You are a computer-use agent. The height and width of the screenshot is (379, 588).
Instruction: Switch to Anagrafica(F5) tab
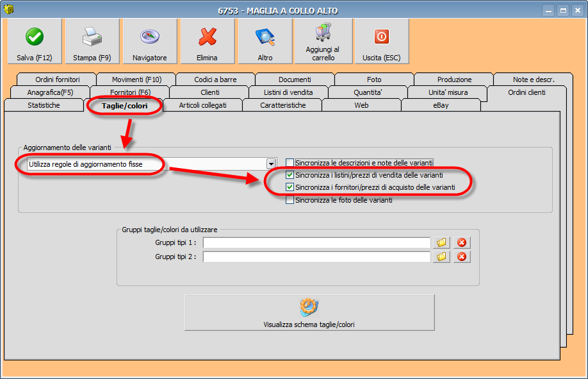(x=50, y=92)
